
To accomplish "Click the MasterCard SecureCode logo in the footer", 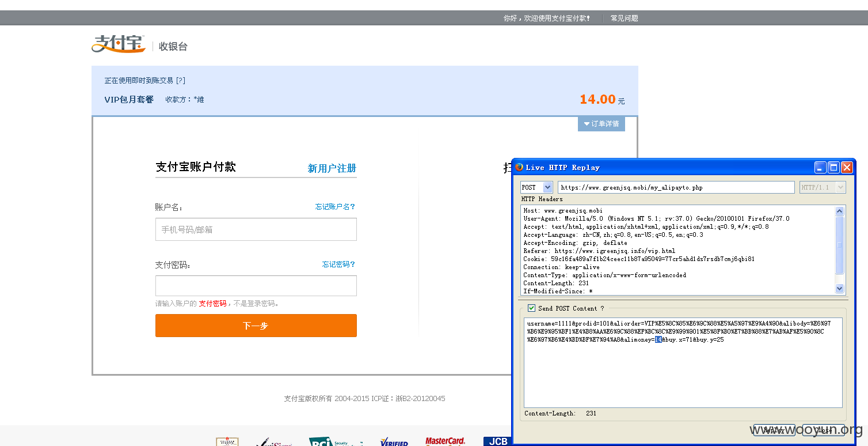I will click(445, 441).
